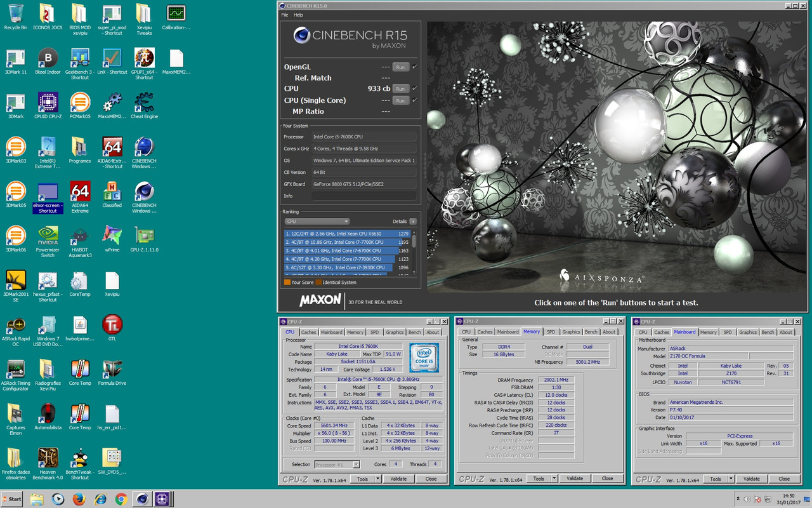Open Tools dropdown arrow in CPU-tab CPU-Z window

(x=378, y=479)
